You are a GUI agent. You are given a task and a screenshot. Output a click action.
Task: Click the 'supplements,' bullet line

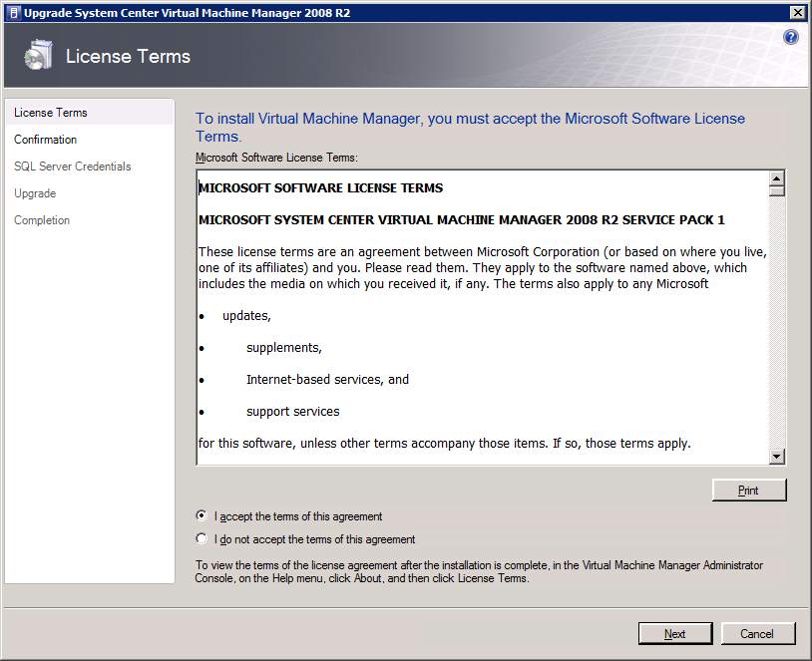click(283, 347)
